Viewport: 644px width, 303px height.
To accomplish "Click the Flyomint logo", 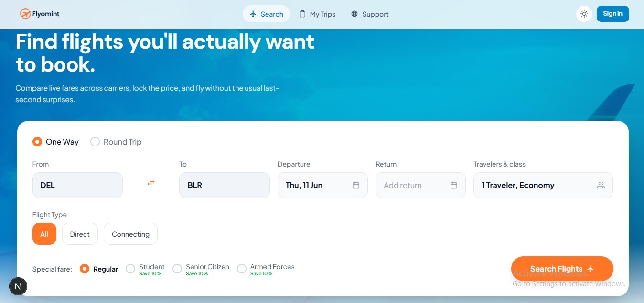I will pyautogui.click(x=40, y=14).
